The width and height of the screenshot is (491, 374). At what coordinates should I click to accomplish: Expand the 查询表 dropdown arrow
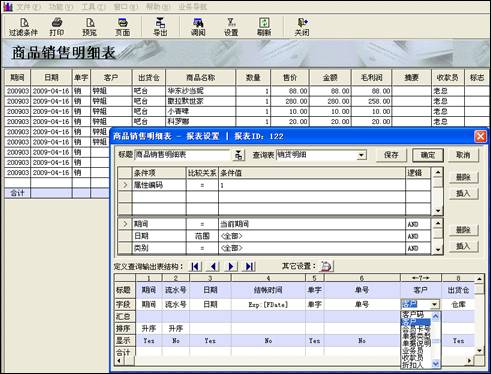tap(361, 155)
